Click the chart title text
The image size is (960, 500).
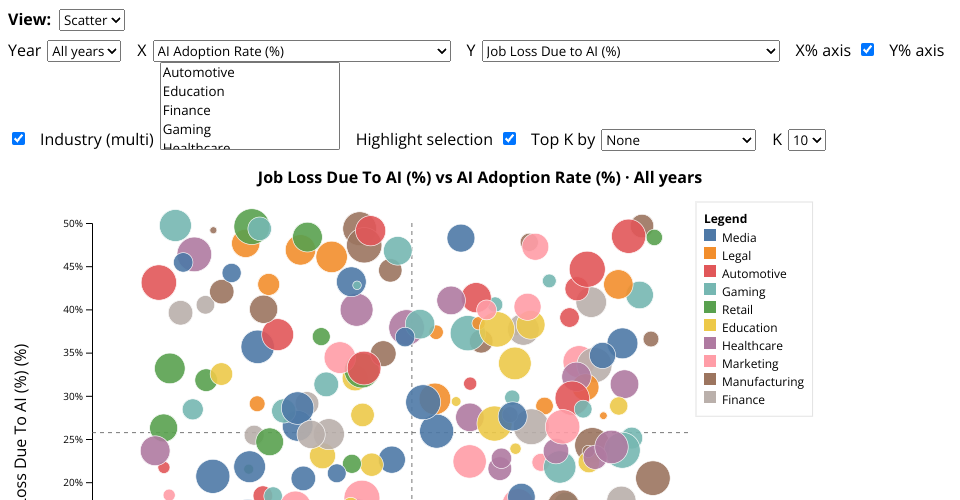479,178
